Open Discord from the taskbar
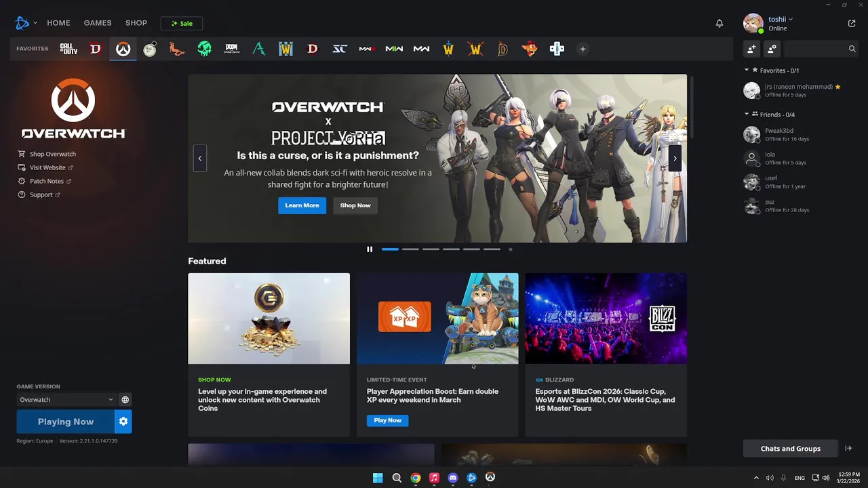Viewport: 868px width, 488px height. click(453, 478)
